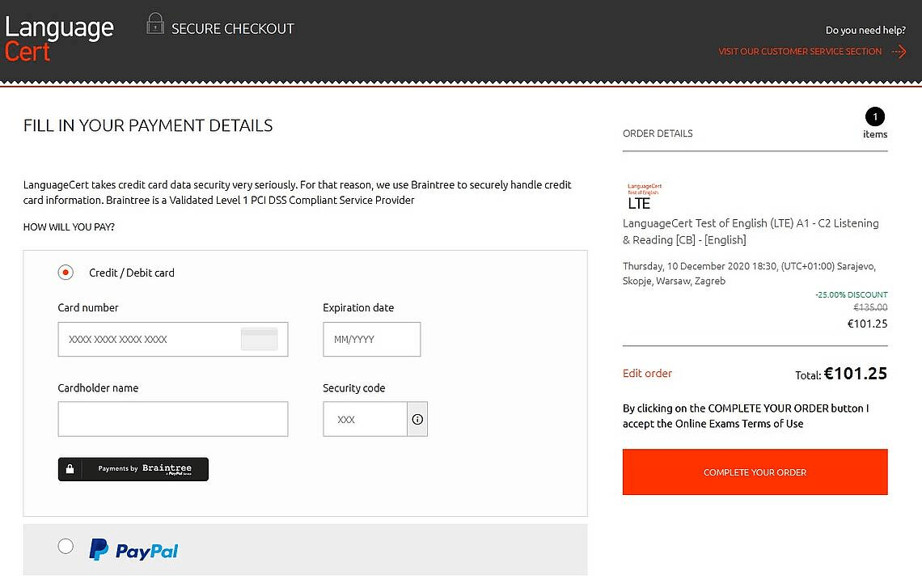Viewport: 922px width, 588px height.
Task: Click the bold Total amount €101.25
Action: [856, 374]
